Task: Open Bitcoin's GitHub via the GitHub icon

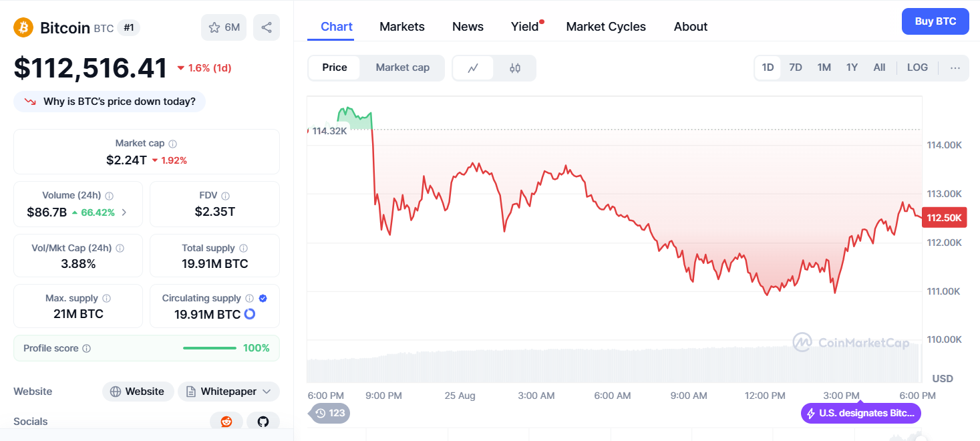Action: (x=263, y=421)
